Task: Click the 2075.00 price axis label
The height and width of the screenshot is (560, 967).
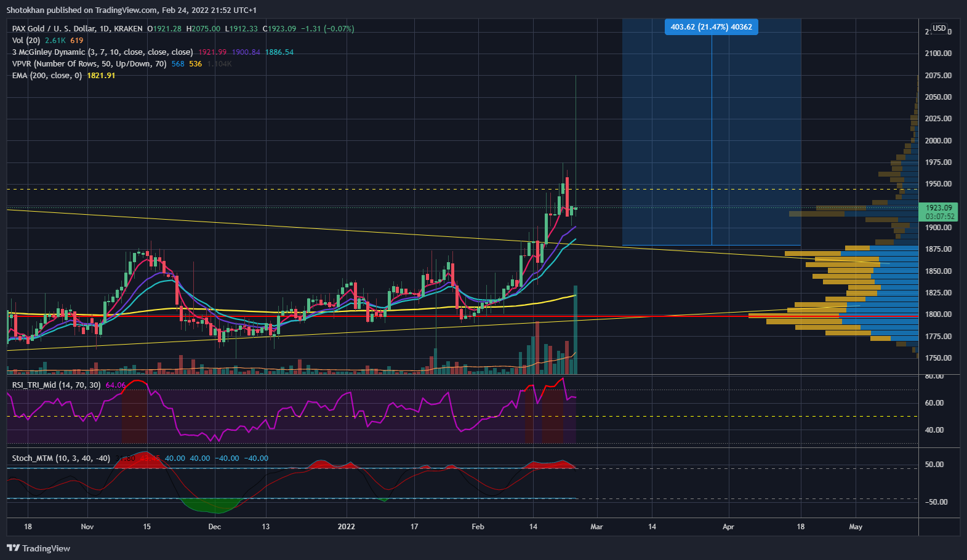Action: (938, 76)
